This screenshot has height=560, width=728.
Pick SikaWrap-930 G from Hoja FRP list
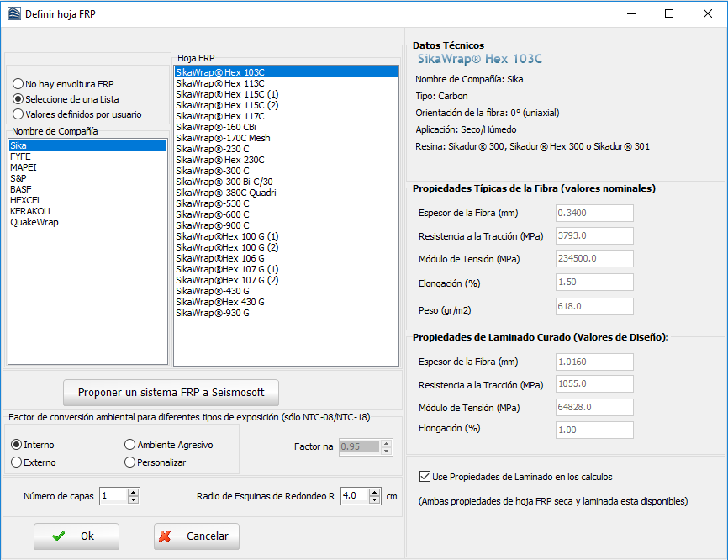tap(213, 313)
